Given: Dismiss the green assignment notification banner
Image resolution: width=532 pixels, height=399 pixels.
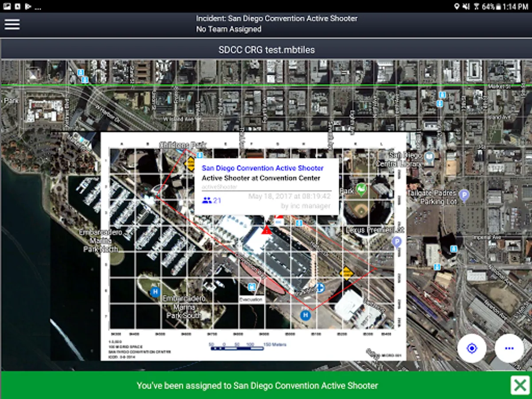Looking at the screenshot, I should pyautogui.click(x=520, y=385).
